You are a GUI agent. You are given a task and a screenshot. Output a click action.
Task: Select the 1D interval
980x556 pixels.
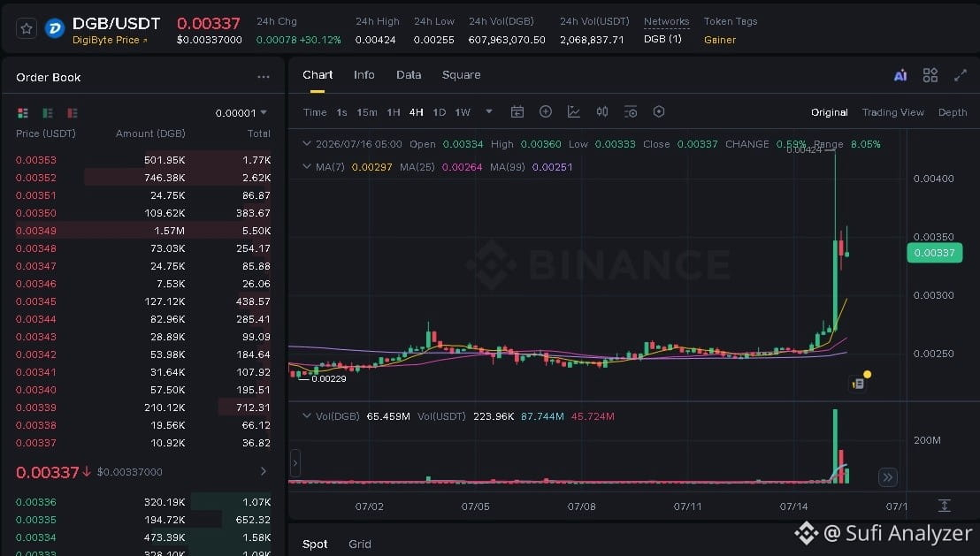point(440,112)
